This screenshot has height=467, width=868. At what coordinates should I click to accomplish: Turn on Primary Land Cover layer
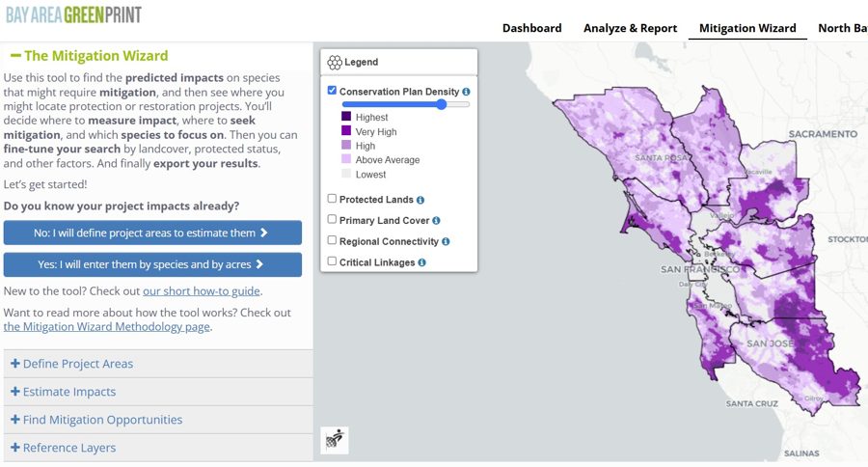pyautogui.click(x=332, y=219)
